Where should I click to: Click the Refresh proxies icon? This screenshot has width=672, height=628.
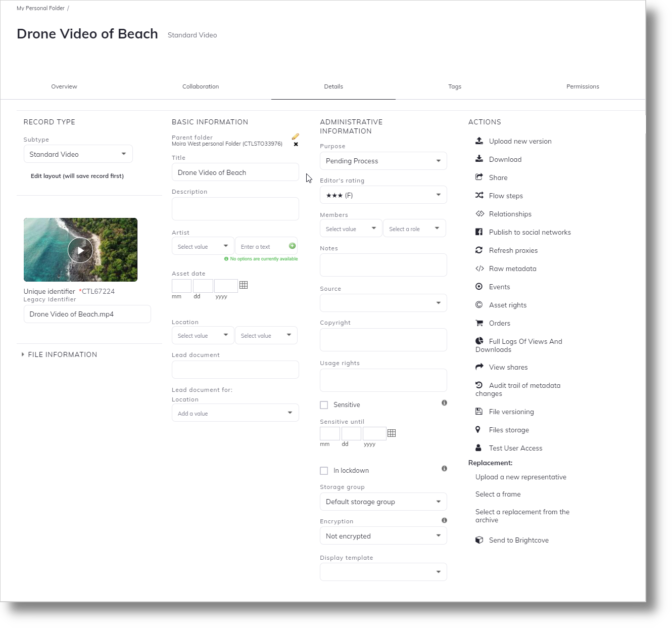pyautogui.click(x=479, y=250)
